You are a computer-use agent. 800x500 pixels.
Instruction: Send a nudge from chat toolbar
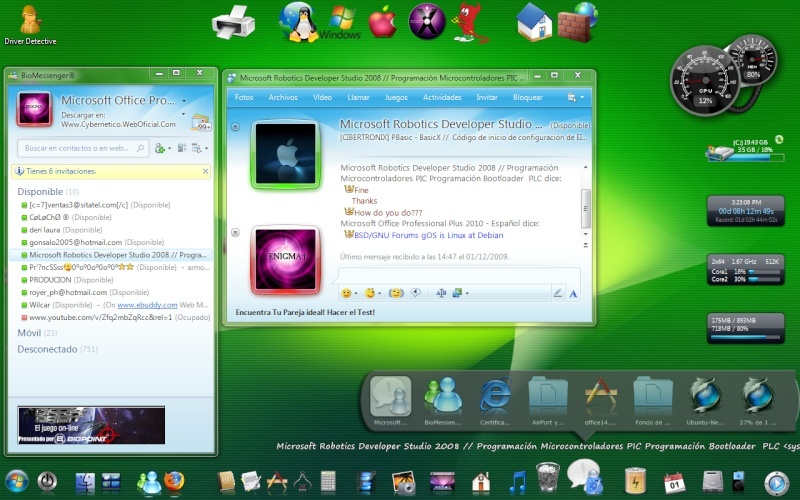[396, 293]
